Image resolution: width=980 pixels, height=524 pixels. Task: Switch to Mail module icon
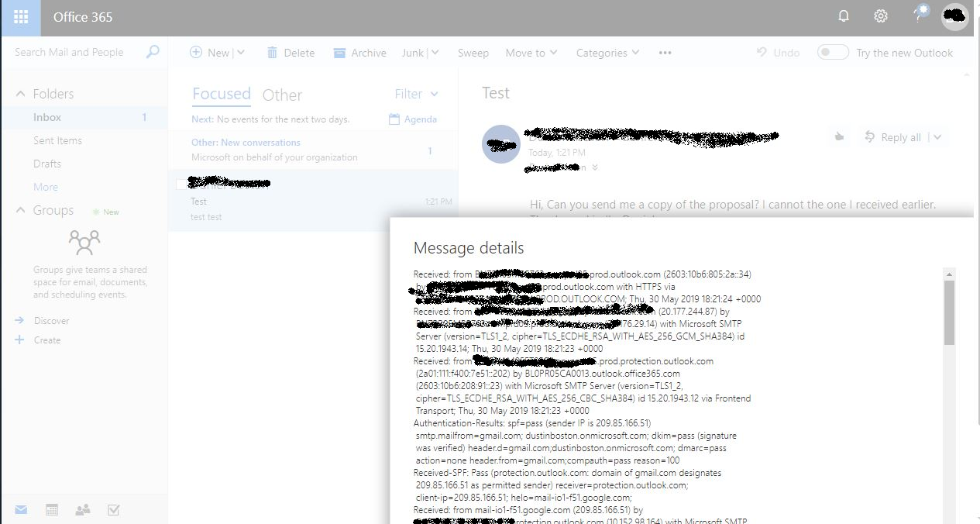[x=21, y=509]
